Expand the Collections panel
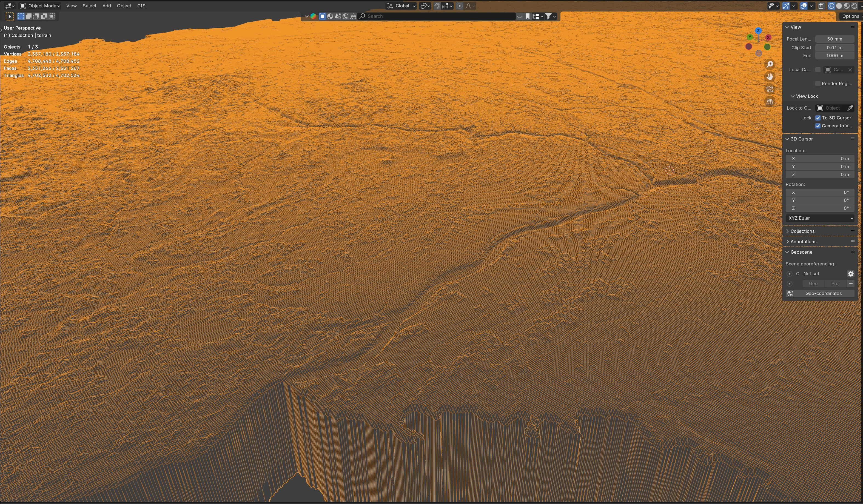The width and height of the screenshot is (863, 504). [x=802, y=231]
